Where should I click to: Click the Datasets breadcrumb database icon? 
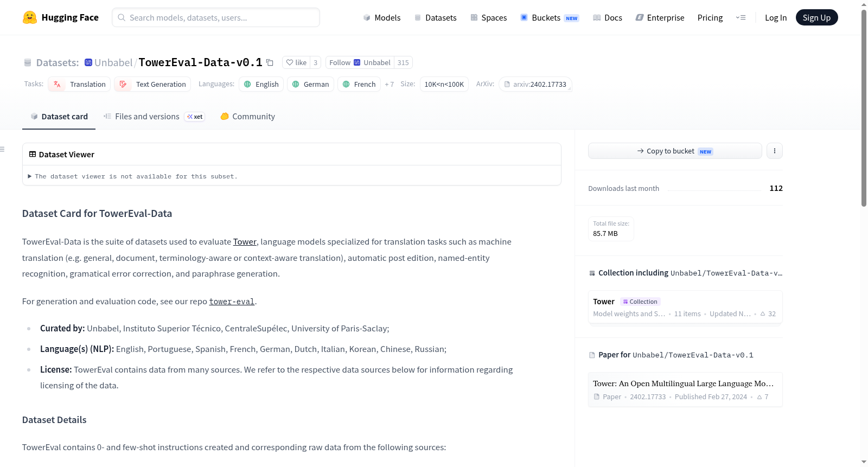(x=28, y=63)
